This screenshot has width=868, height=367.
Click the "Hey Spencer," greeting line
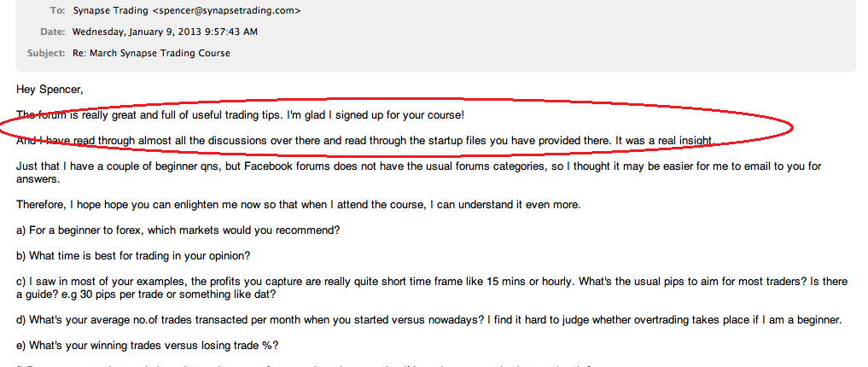50,89
